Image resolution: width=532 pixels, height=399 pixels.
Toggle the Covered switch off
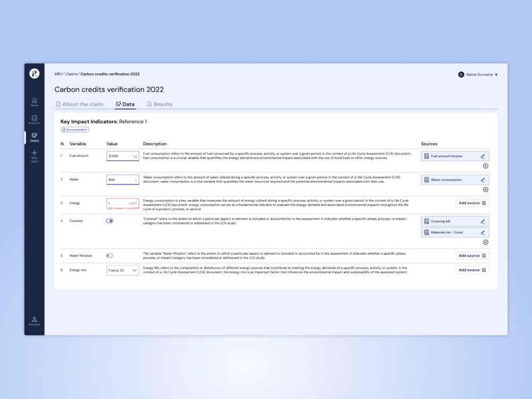tap(109, 221)
